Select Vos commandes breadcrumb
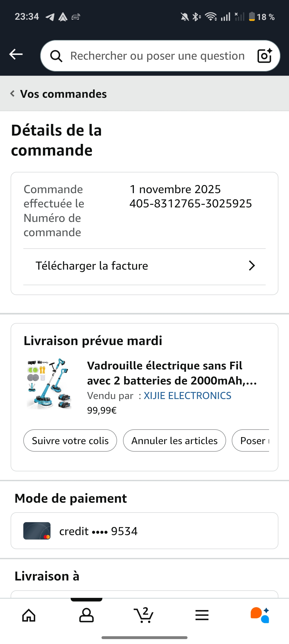 (63, 94)
